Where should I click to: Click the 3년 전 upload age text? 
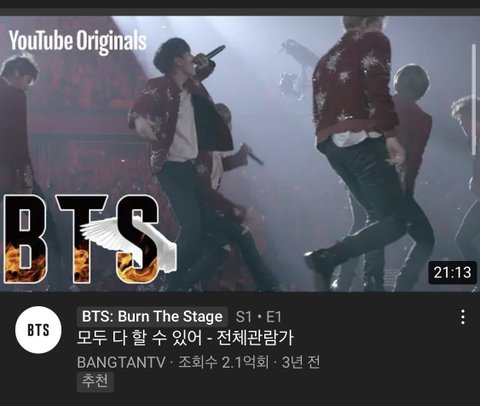301,362
